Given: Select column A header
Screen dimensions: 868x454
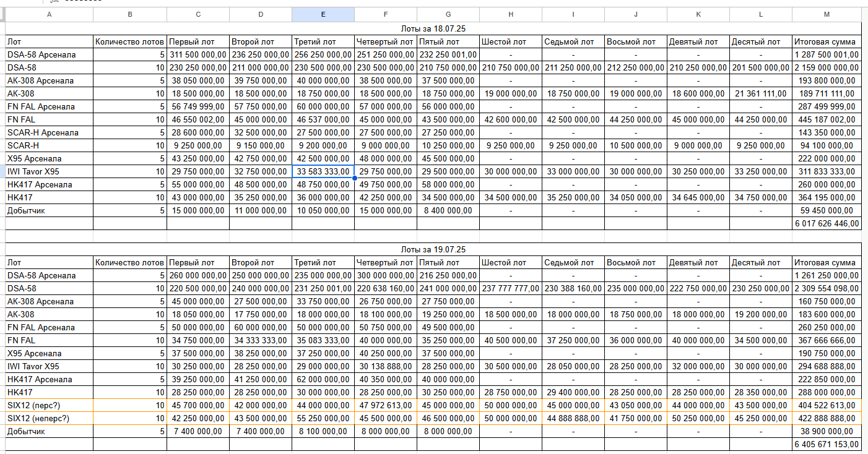Looking at the screenshot, I should pyautogui.click(x=50, y=14).
